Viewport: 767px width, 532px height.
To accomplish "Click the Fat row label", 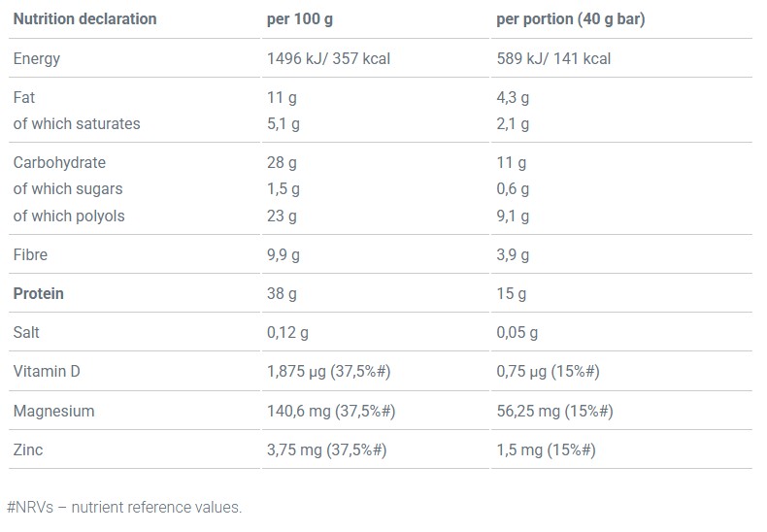I will coord(24,97).
